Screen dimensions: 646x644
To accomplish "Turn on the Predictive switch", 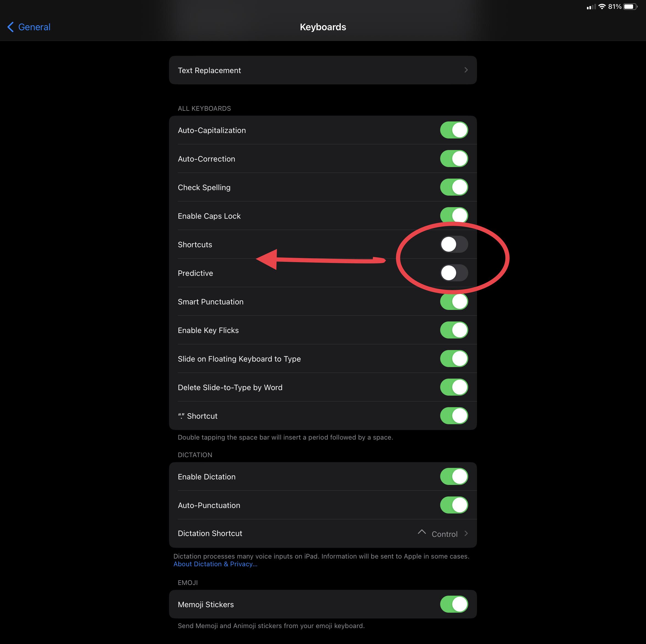I will click(454, 273).
